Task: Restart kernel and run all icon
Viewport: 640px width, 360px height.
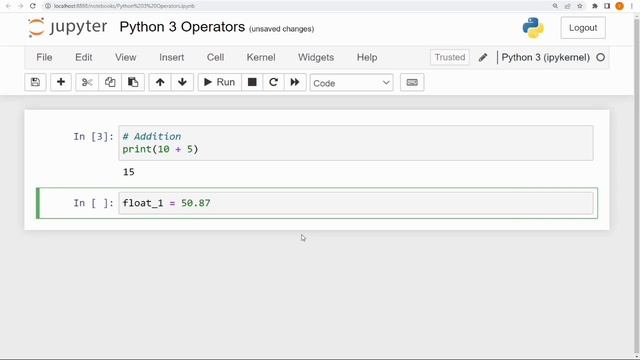Action: [295, 82]
